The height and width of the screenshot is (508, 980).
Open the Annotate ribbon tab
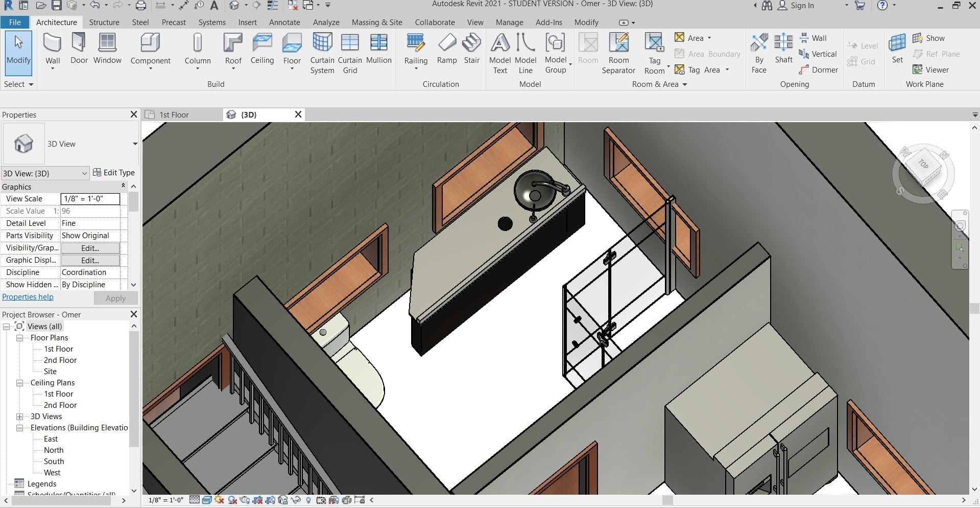(284, 22)
